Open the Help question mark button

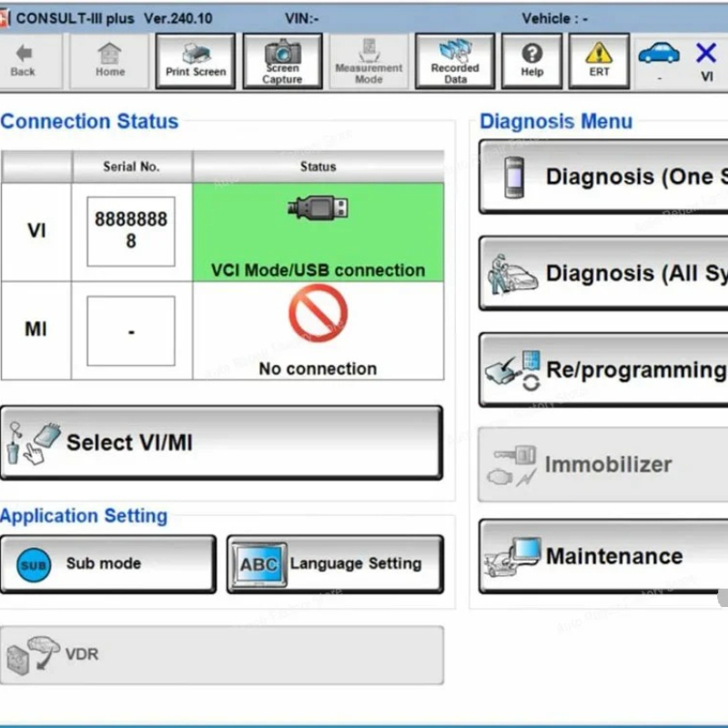coord(532,61)
